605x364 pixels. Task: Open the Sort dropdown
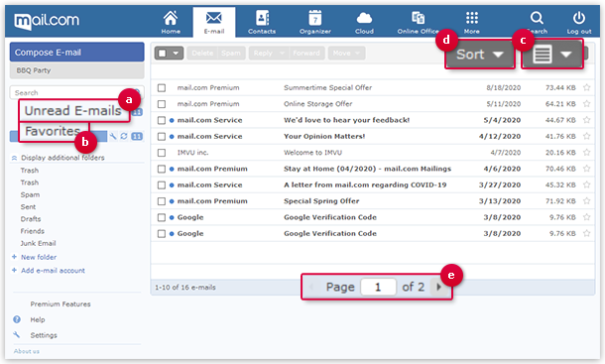click(480, 55)
